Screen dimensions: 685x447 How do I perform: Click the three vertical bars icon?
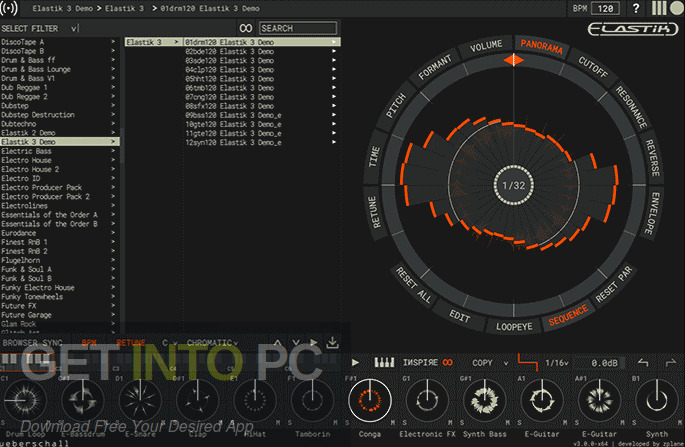click(659, 8)
